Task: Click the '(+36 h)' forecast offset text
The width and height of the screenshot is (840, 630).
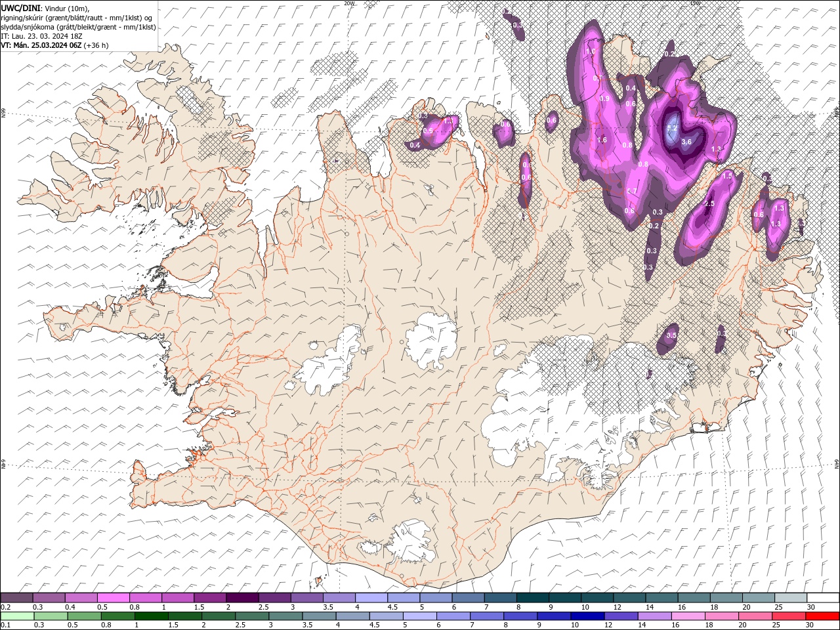Action: (96, 45)
